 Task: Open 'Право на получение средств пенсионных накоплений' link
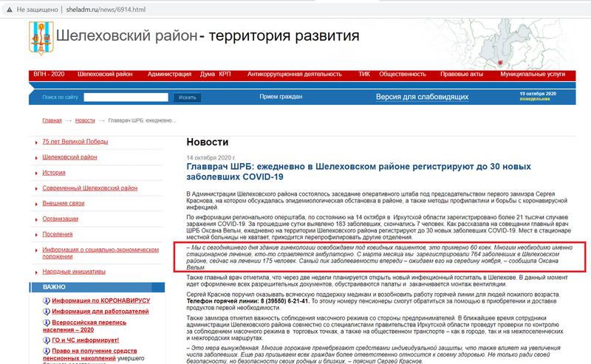point(89,354)
